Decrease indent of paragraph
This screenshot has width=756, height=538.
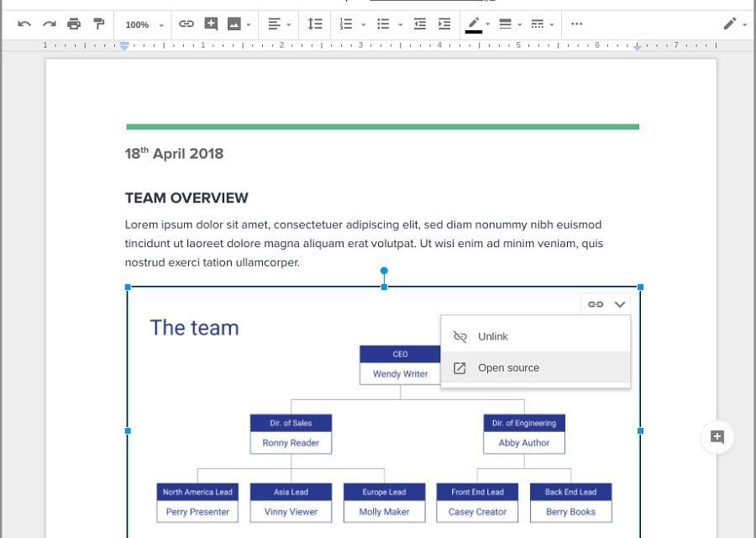pyautogui.click(x=420, y=24)
